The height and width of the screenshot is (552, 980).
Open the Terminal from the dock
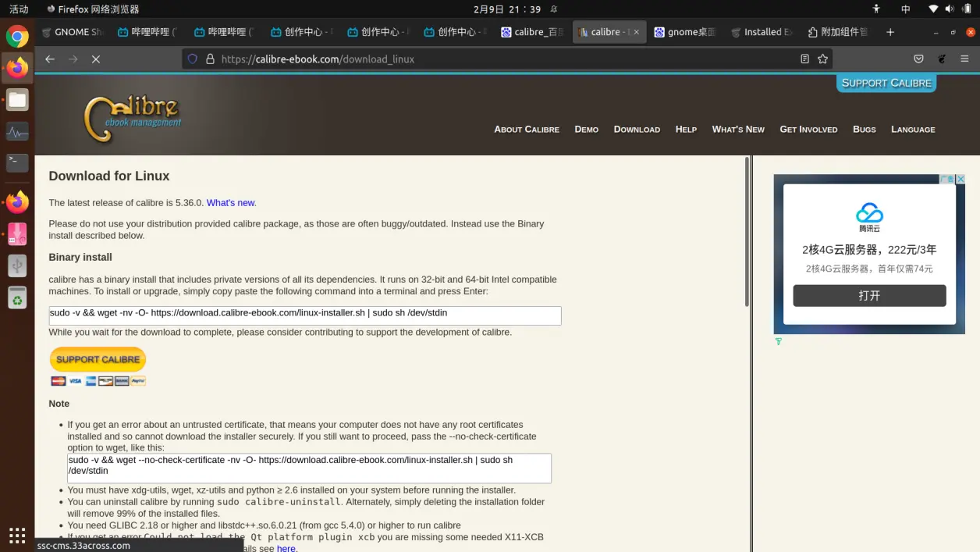point(17,162)
